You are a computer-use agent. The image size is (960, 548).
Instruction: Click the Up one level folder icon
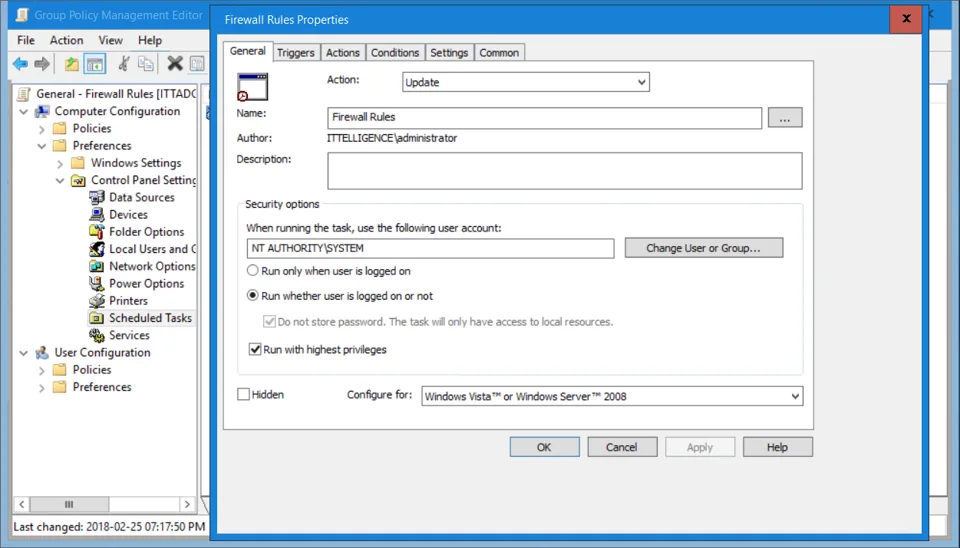point(72,64)
